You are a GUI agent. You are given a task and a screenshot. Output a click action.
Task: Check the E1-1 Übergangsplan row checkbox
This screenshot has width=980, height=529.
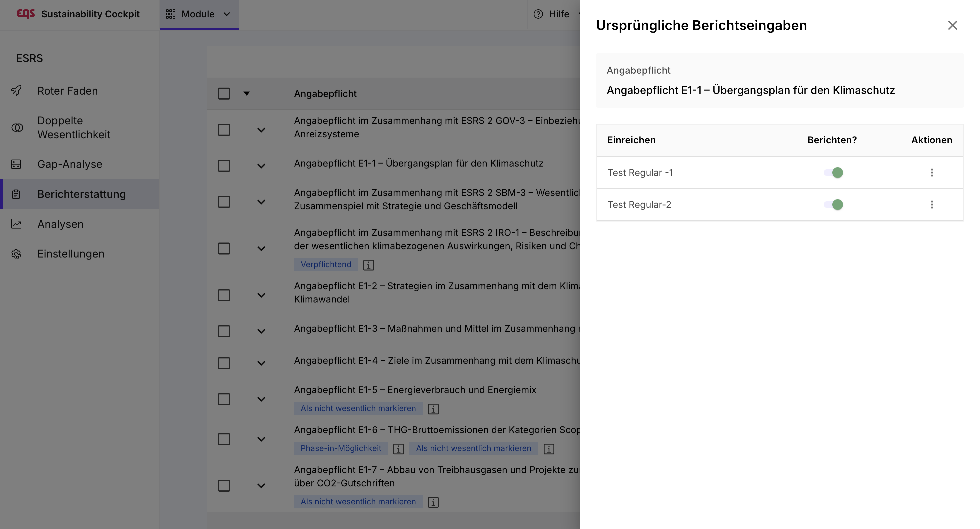(224, 166)
